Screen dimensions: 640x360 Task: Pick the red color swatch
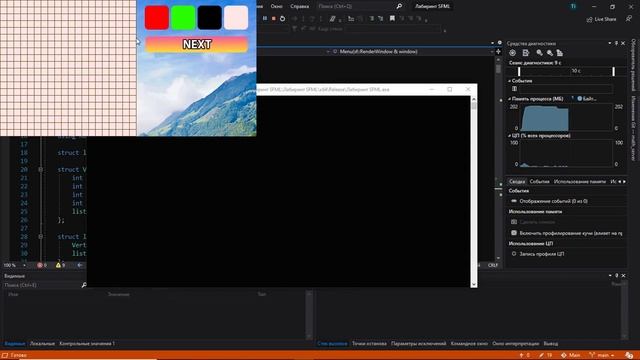click(157, 18)
